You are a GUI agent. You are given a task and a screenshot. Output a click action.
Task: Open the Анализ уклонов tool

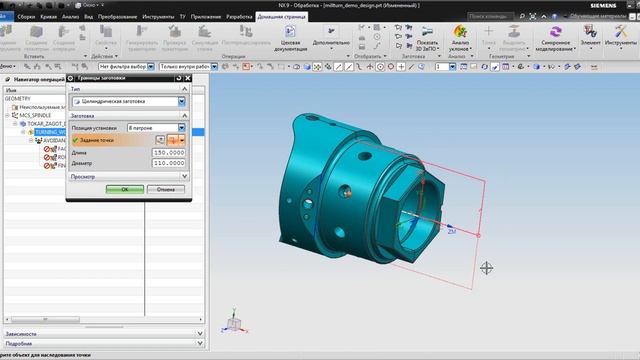tap(460, 38)
